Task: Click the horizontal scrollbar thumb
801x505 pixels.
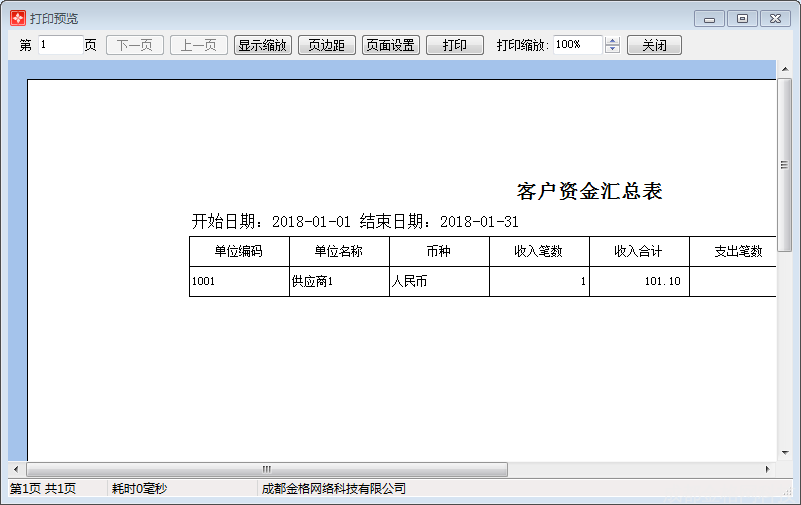Action: [x=267, y=469]
